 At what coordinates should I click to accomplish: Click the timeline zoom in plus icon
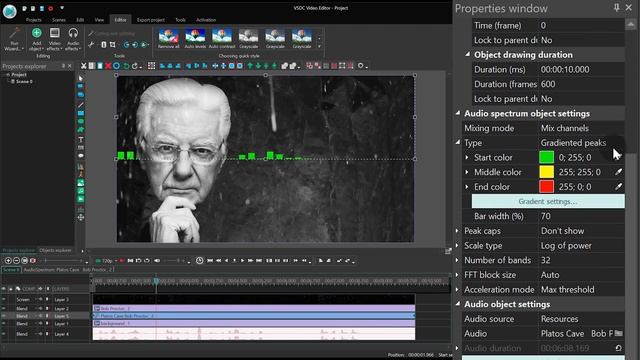point(8,260)
